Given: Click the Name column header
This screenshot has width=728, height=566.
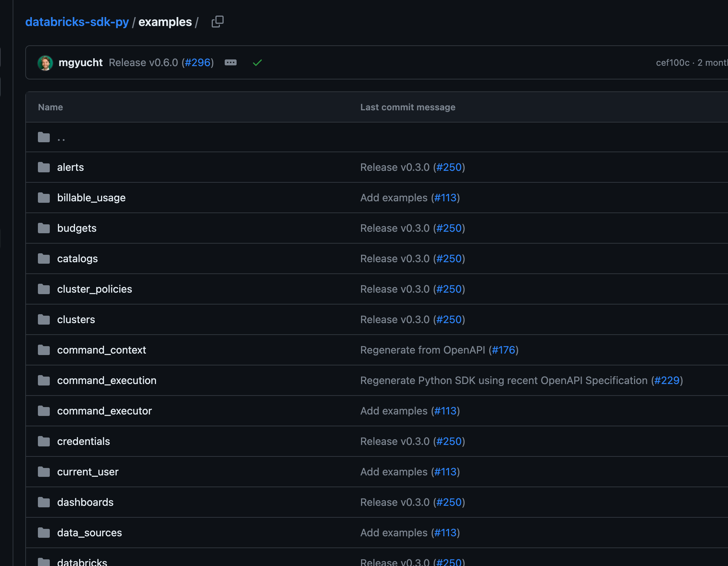Looking at the screenshot, I should click(51, 107).
